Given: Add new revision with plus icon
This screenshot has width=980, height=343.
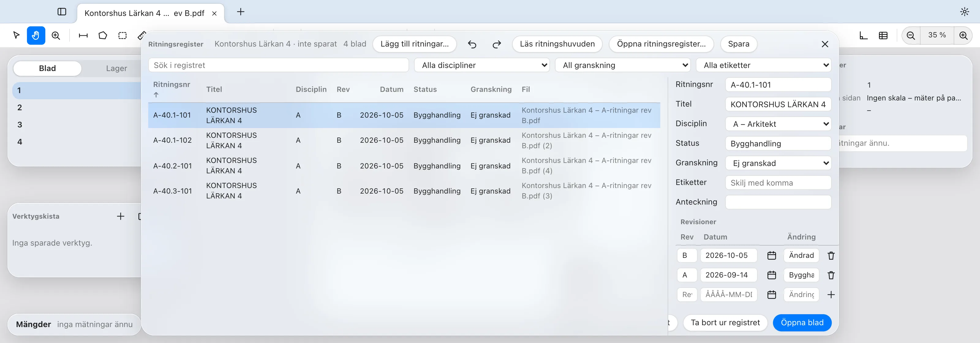Looking at the screenshot, I should click(x=831, y=295).
